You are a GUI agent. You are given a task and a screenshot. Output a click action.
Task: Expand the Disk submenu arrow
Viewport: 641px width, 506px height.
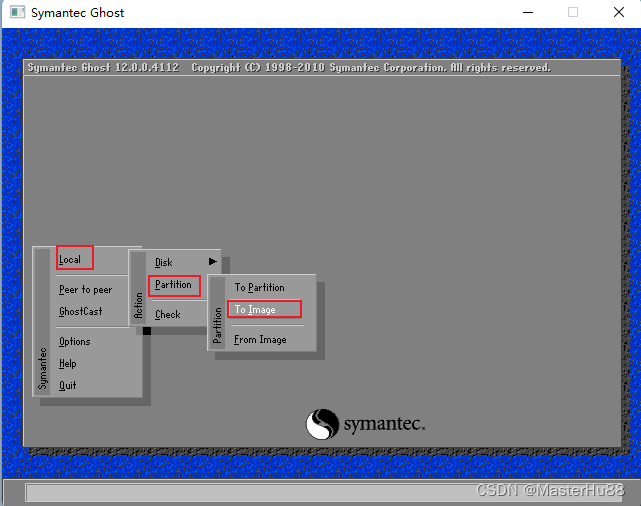[213, 262]
